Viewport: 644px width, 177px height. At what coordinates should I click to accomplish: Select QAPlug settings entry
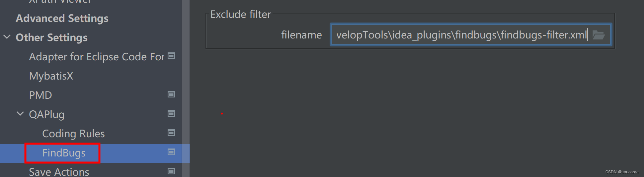pos(47,114)
